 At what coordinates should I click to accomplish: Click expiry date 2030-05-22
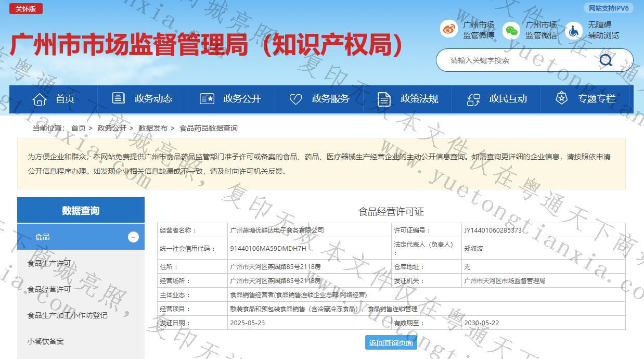point(481,323)
